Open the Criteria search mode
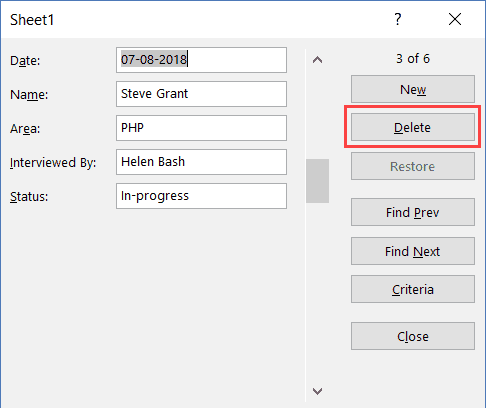The height and width of the screenshot is (408, 486). pos(413,289)
